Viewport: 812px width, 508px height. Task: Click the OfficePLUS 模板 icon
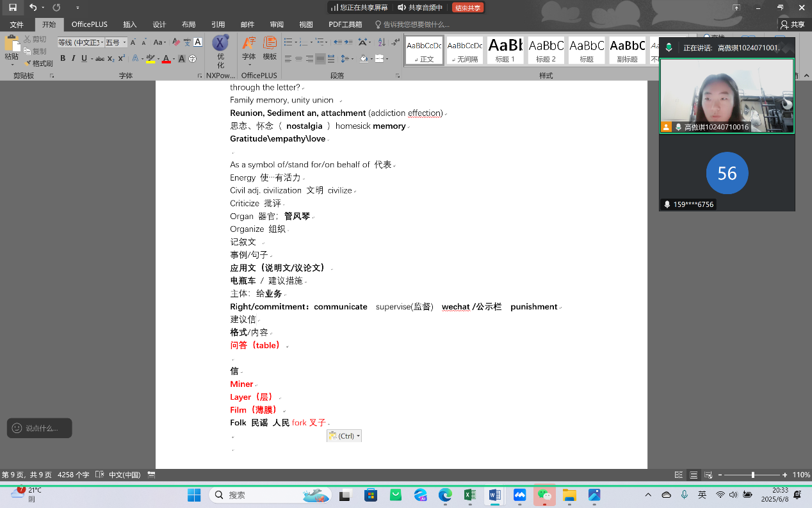click(x=270, y=49)
